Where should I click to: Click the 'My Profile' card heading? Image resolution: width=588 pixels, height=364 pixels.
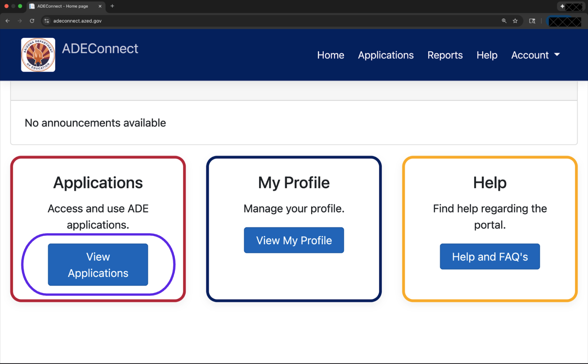pyautogui.click(x=294, y=183)
